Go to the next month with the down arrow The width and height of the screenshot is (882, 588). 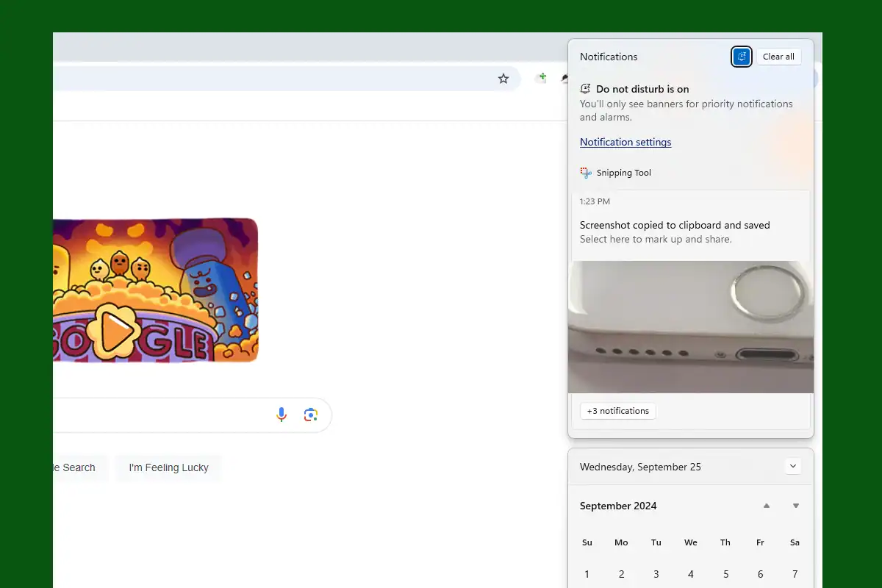795,506
